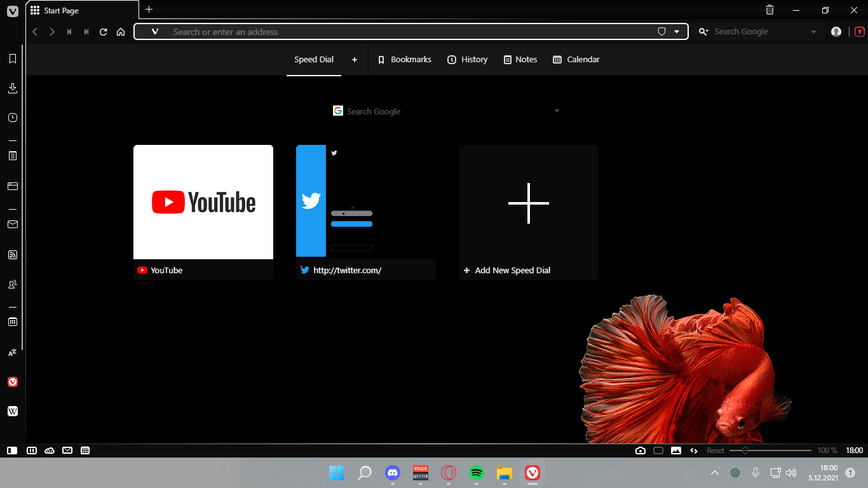Change search engine via the toolbar magnifier icon

(x=703, y=32)
